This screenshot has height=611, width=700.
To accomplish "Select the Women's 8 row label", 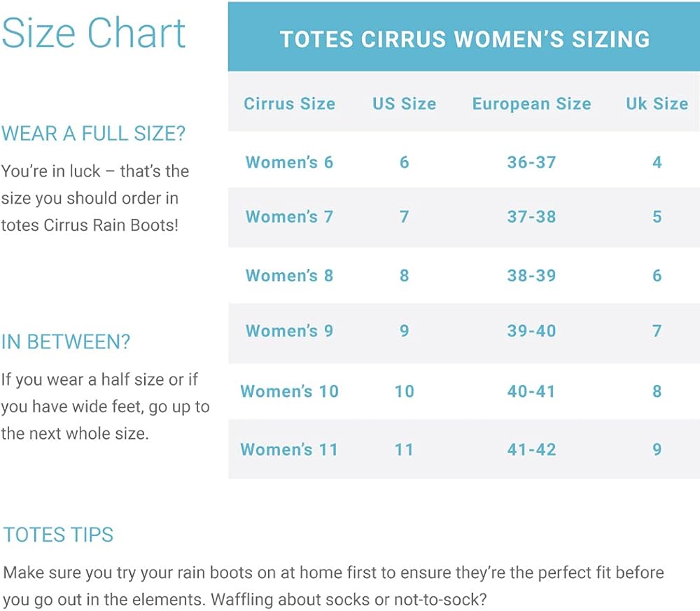I will click(x=289, y=275).
